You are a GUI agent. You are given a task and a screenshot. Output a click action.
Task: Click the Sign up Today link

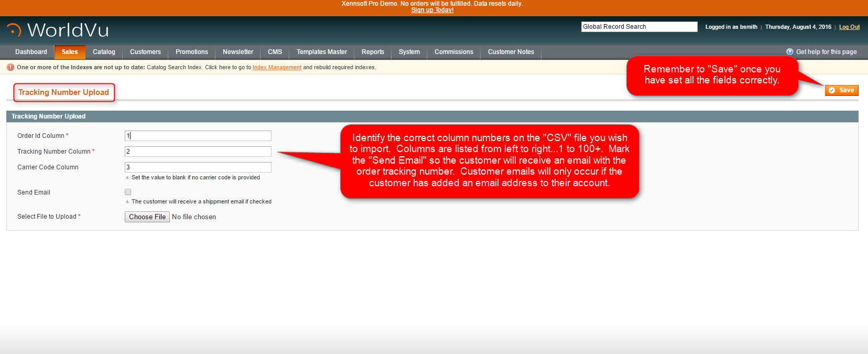432,10
